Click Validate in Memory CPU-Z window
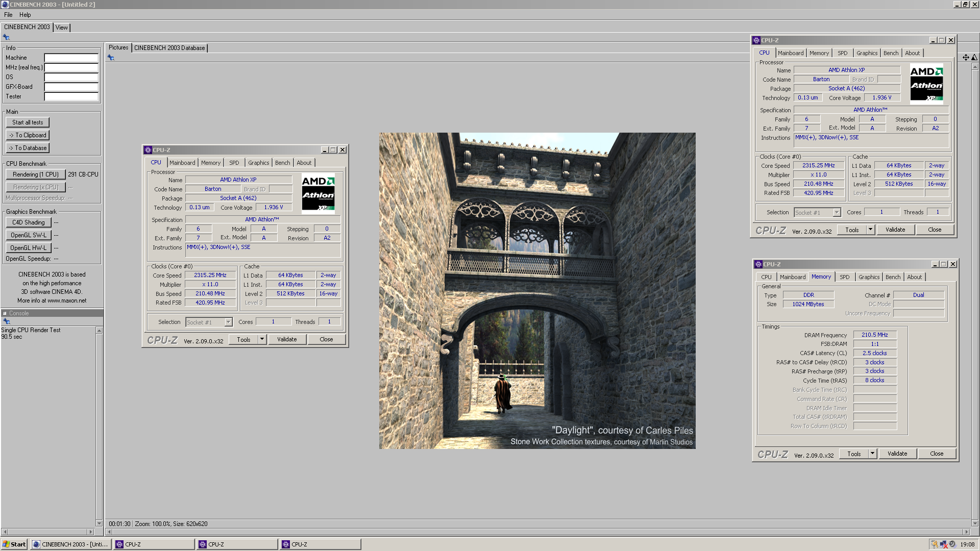 coord(897,454)
